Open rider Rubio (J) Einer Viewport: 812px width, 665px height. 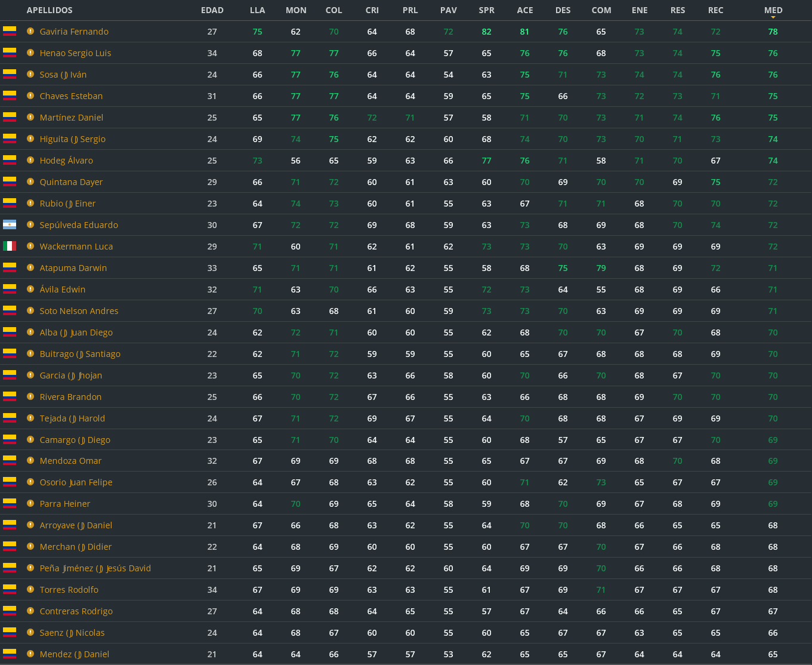[x=67, y=204]
